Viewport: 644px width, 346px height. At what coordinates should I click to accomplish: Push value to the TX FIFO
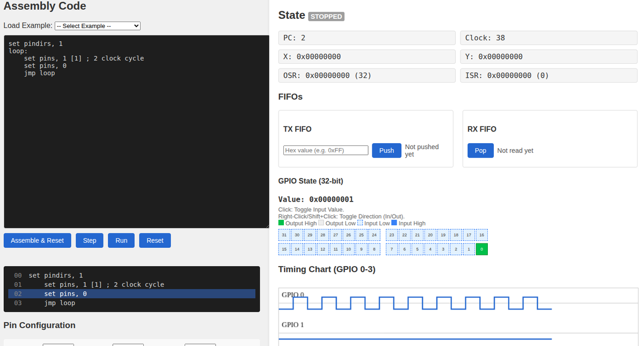(x=386, y=151)
